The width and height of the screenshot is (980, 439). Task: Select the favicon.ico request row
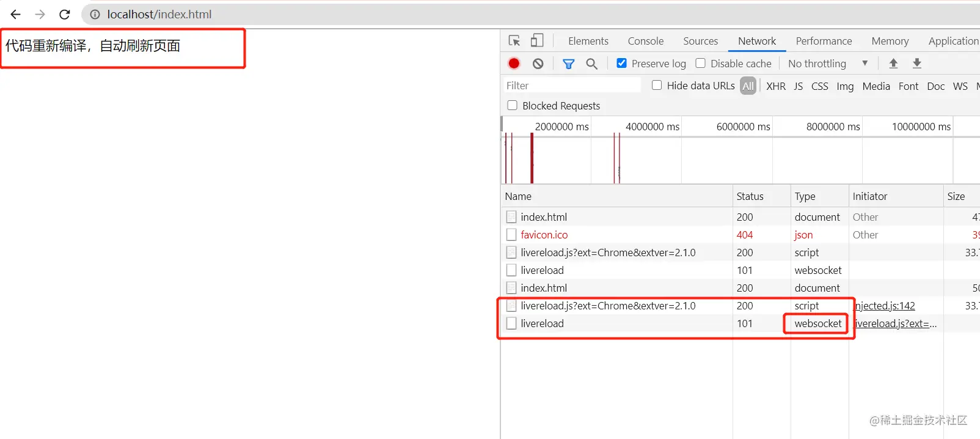(740, 234)
